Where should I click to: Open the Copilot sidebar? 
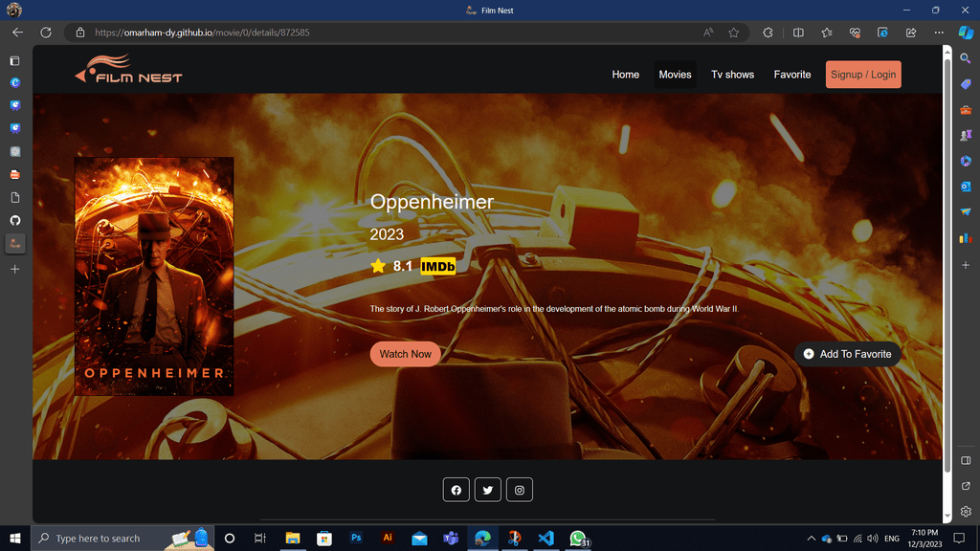click(966, 33)
